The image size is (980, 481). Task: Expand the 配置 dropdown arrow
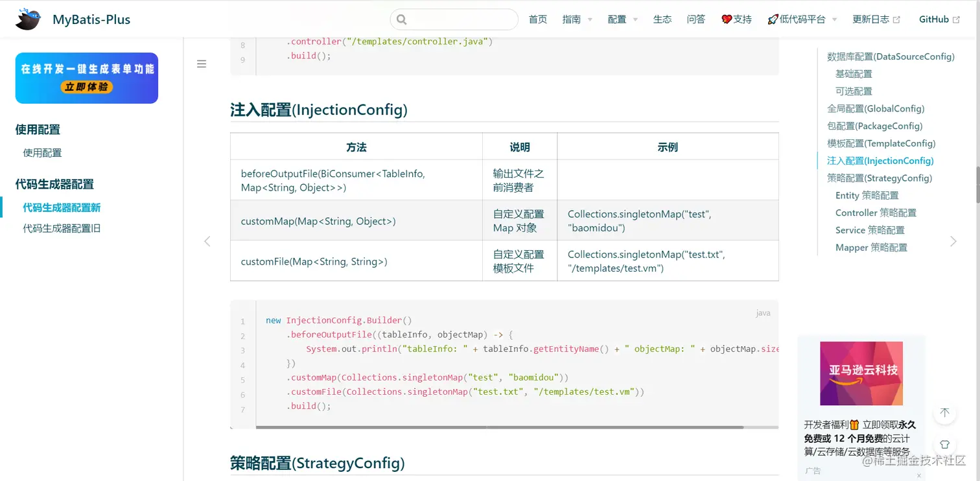click(x=635, y=20)
